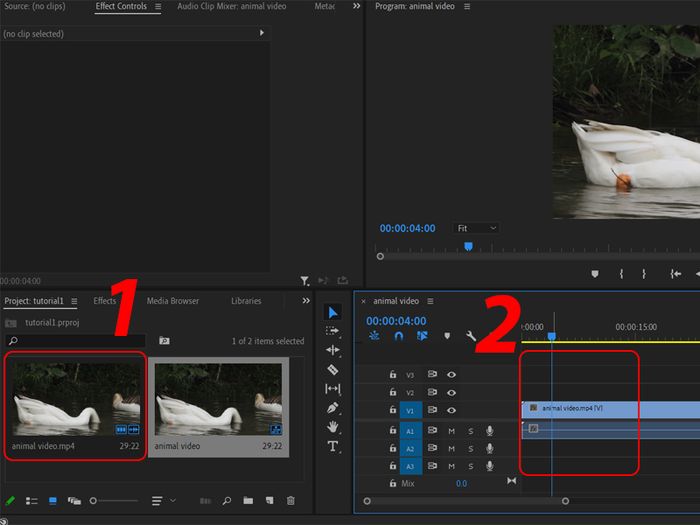Switch to Media Browser tab
Viewport: 700px width, 525px height.
click(173, 301)
